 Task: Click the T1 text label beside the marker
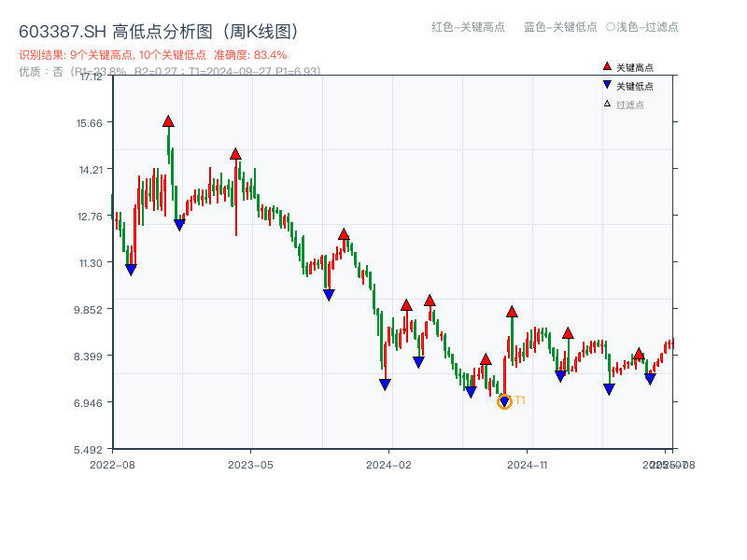(x=520, y=400)
